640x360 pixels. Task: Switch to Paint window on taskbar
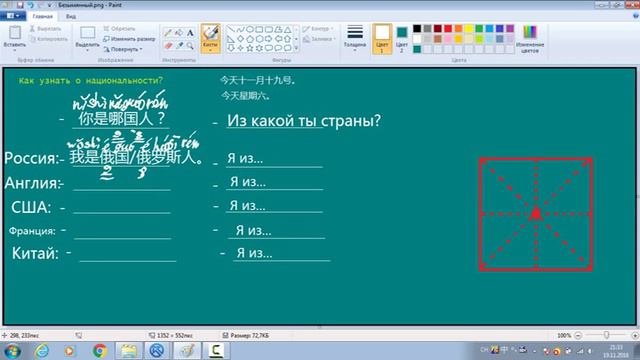(187, 351)
